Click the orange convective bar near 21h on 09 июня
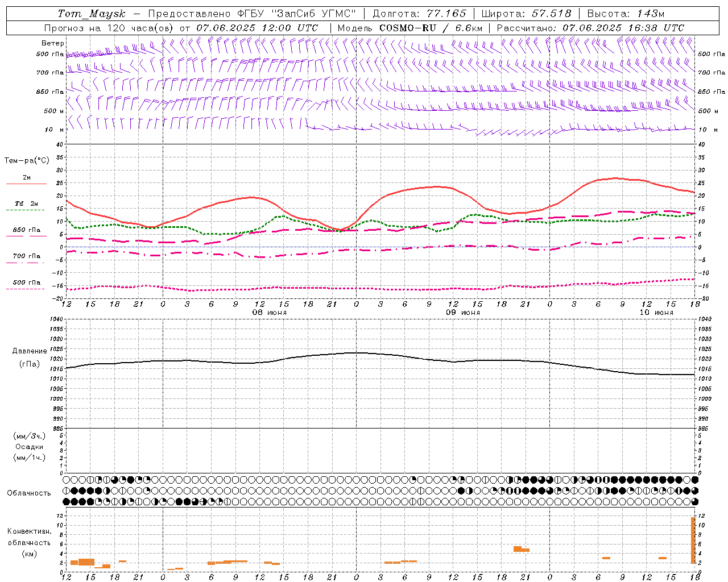 tap(522, 549)
